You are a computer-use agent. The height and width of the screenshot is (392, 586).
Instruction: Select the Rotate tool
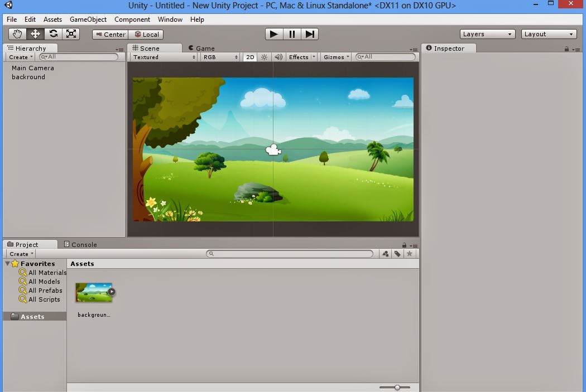53,34
